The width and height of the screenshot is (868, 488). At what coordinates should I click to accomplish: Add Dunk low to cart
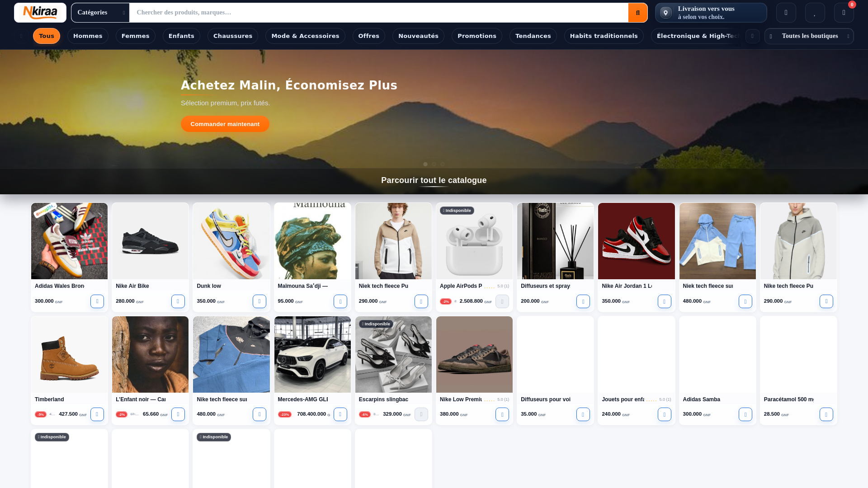(259, 301)
